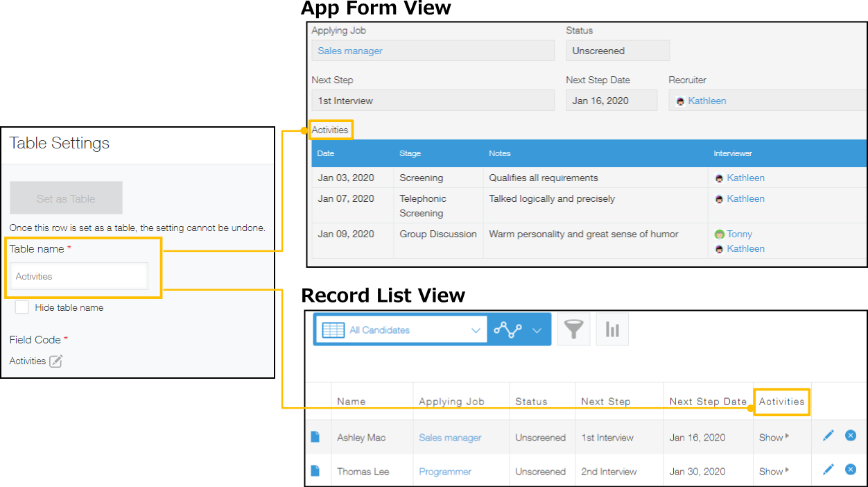Open the bar chart aggregate icon
The image size is (868, 487).
tap(611, 330)
